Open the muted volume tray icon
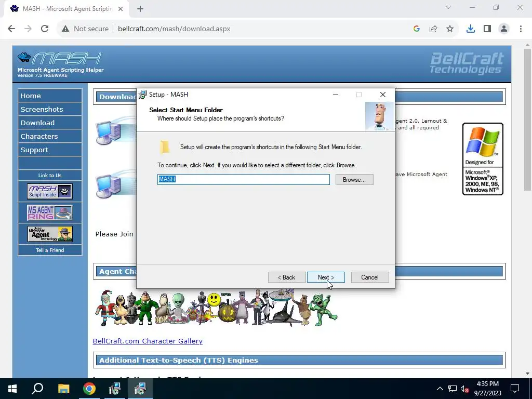 (x=465, y=389)
